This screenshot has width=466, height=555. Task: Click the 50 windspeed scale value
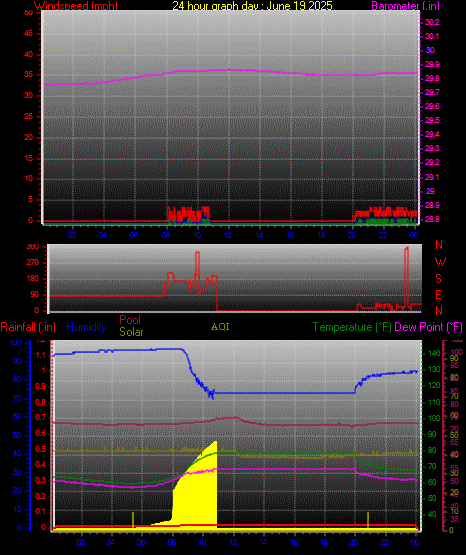pos(28,12)
